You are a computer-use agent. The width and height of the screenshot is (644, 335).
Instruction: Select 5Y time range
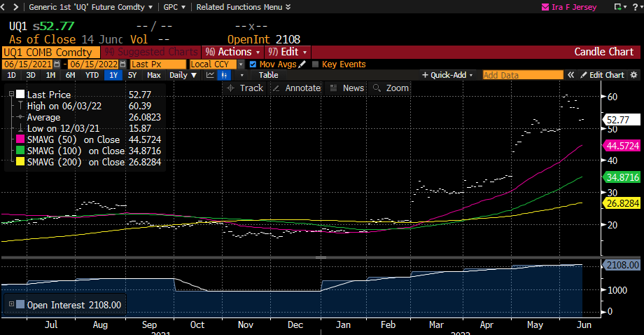pyautogui.click(x=132, y=75)
